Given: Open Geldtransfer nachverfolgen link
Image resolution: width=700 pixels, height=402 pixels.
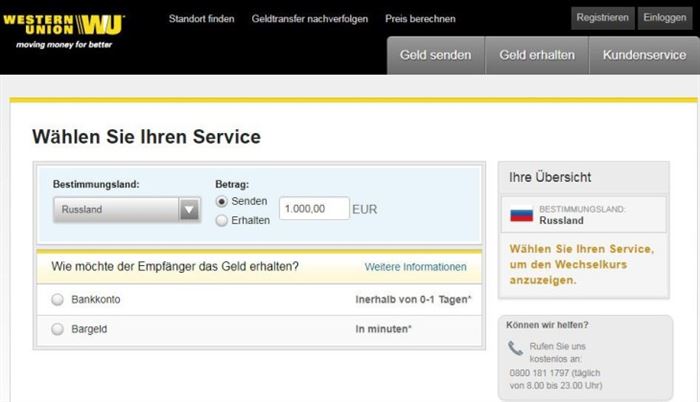Looking at the screenshot, I should tap(310, 19).
